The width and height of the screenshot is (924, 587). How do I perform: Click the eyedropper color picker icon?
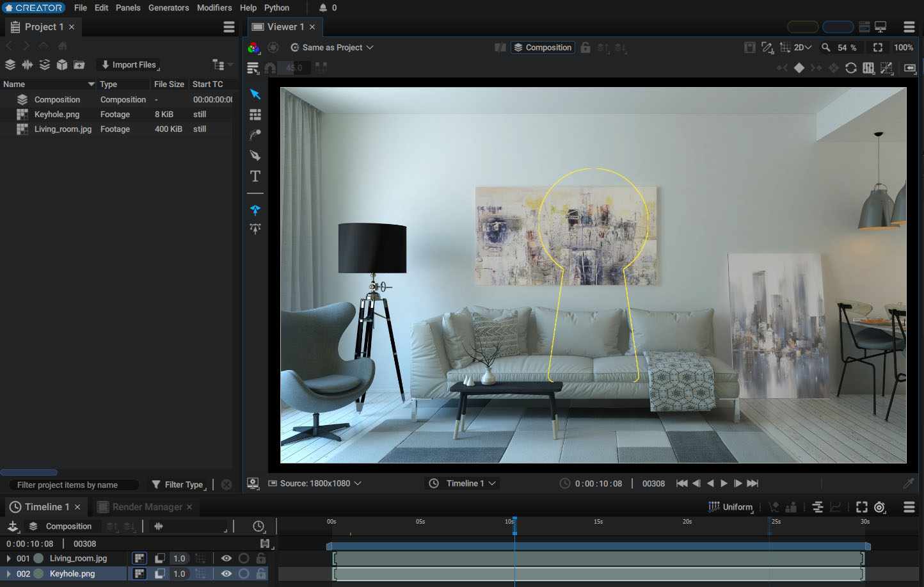[908, 483]
